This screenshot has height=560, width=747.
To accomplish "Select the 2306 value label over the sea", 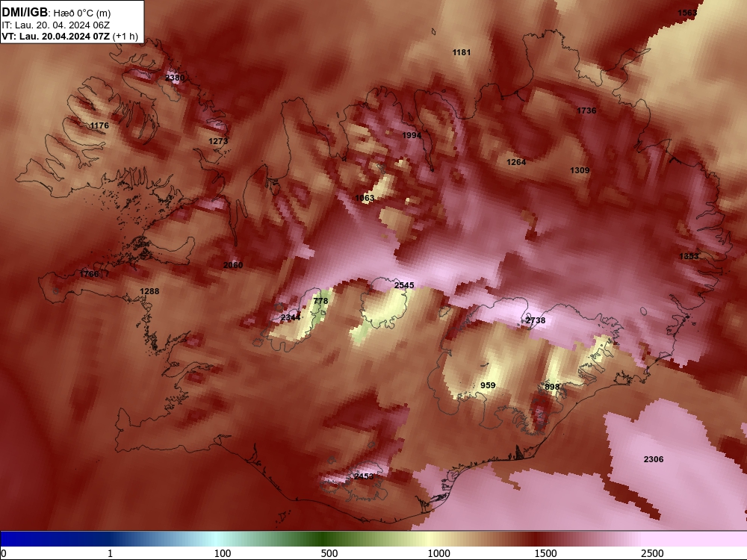I will (x=653, y=459).
